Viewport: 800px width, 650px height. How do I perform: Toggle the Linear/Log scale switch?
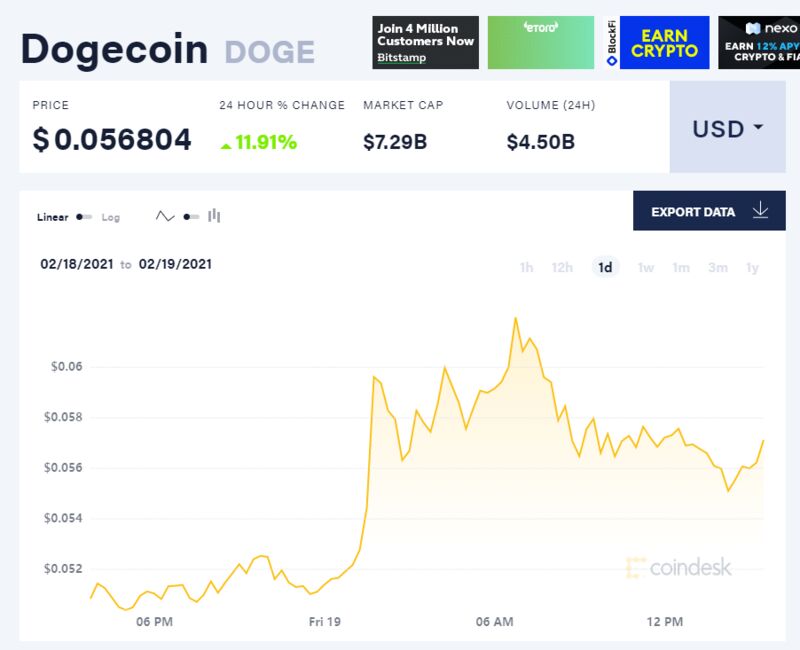(84, 217)
